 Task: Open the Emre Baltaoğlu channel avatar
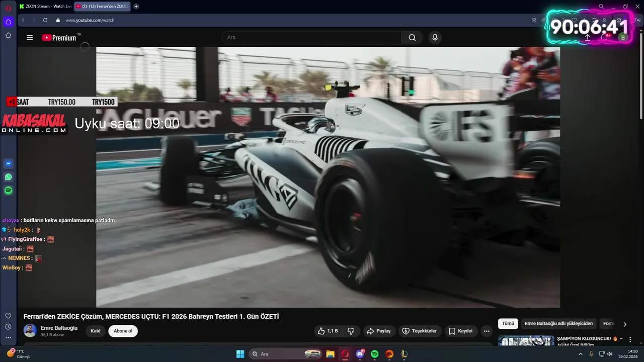[30, 331]
